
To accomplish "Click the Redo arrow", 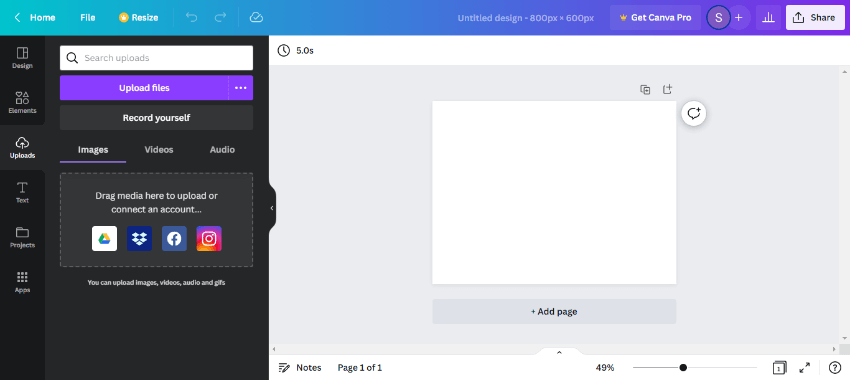I will (220, 17).
